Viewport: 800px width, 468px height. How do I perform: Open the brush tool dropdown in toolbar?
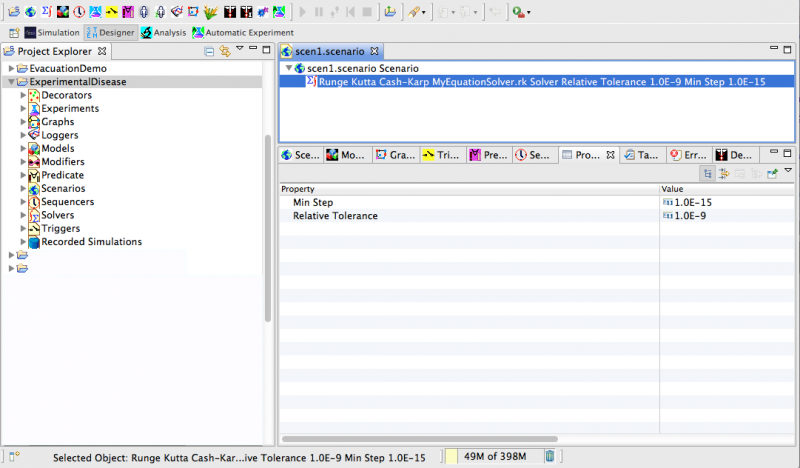point(423,12)
